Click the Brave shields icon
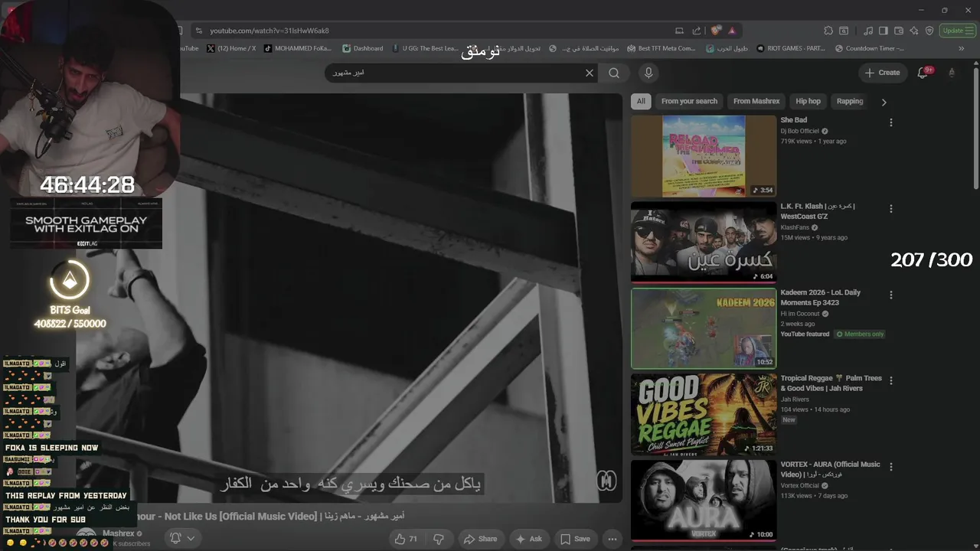The height and width of the screenshot is (551, 980). (716, 31)
